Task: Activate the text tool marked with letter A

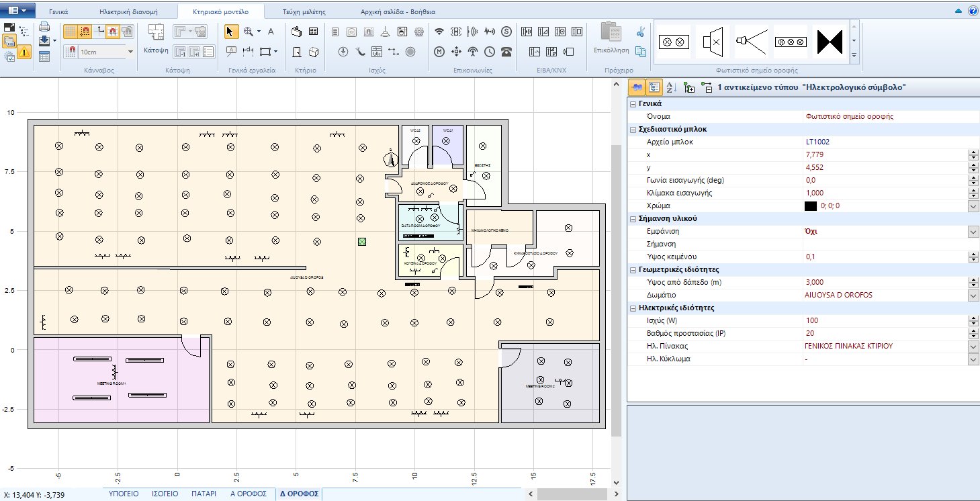Action: point(271,32)
